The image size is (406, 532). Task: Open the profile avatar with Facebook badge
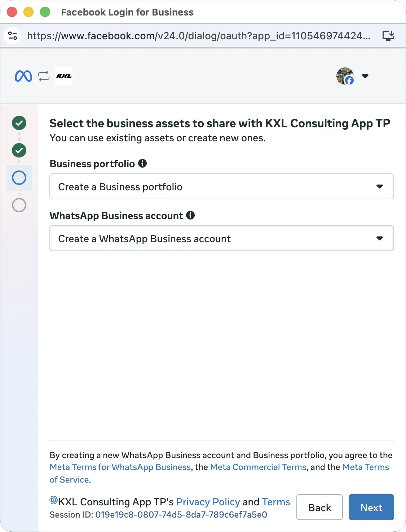coord(345,76)
